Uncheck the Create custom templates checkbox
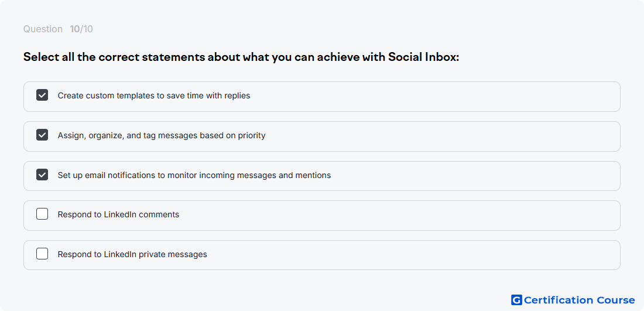The width and height of the screenshot is (644, 311). click(42, 95)
